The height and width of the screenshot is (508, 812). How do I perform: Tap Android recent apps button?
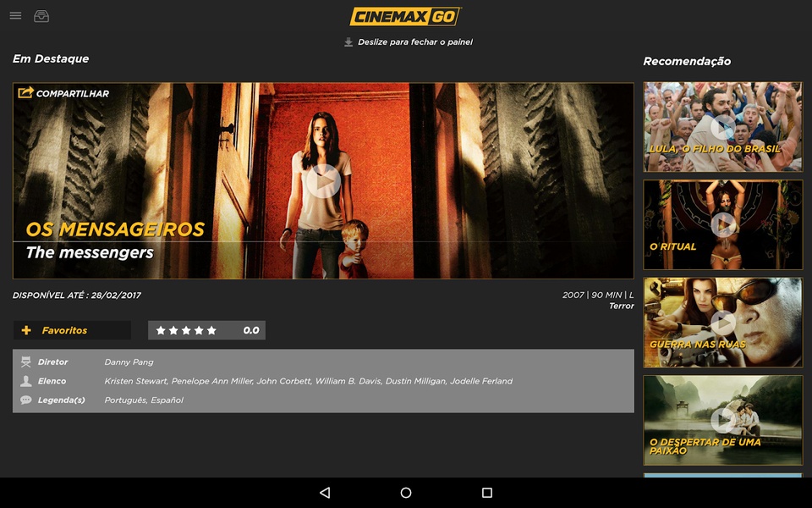pos(487,493)
